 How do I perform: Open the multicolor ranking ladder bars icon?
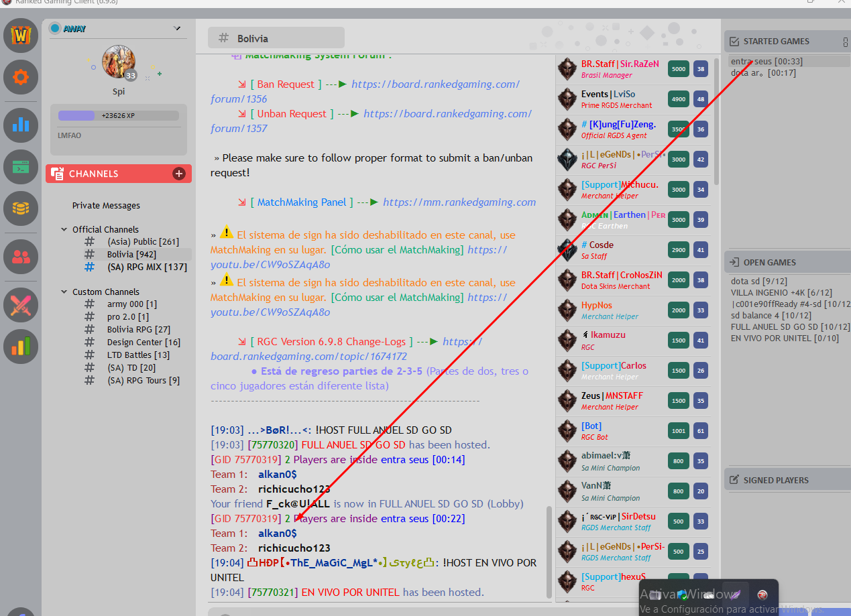tap(21, 346)
